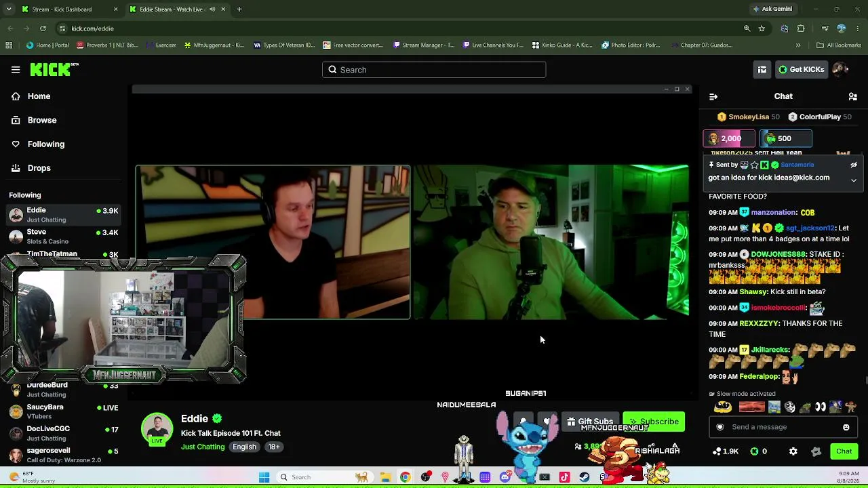The width and height of the screenshot is (868, 488).
Task: Open the user profile avatar menu
Action: (840, 69)
